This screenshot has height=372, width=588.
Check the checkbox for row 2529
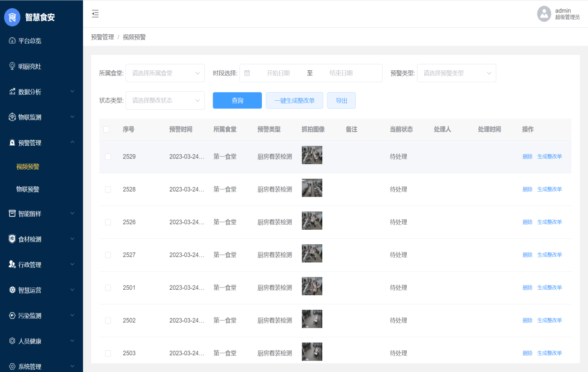click(108, 157)
